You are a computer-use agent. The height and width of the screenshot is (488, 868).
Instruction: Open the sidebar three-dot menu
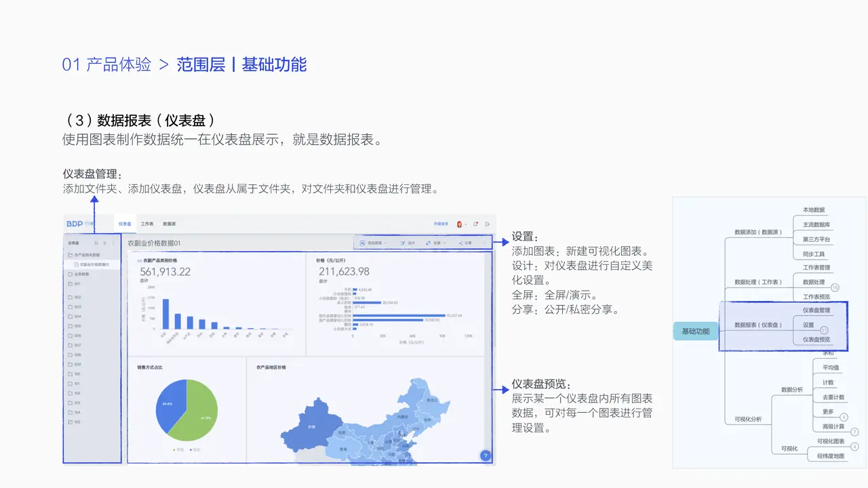113,243
